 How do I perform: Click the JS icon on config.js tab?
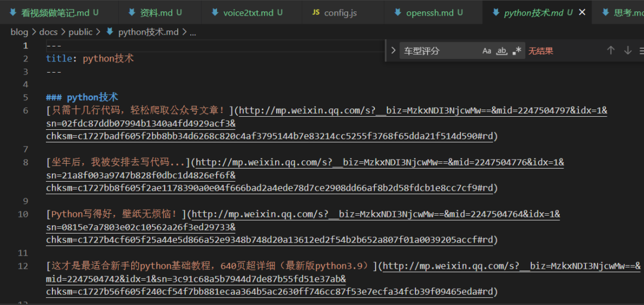315,13
